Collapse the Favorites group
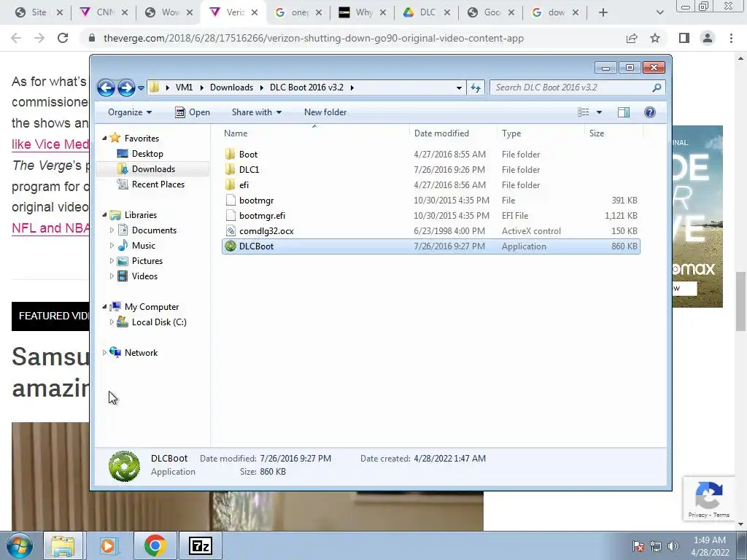This screenshot has width=747, height=560. coord(105,138)
